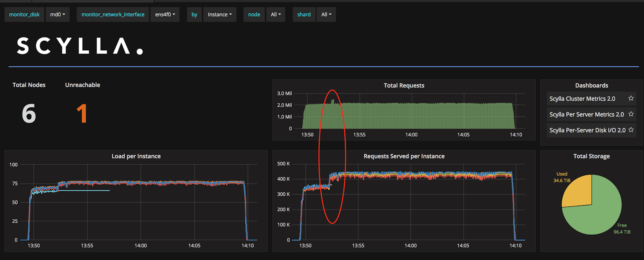Open the md0 disk dropdown

coord(58,15)
